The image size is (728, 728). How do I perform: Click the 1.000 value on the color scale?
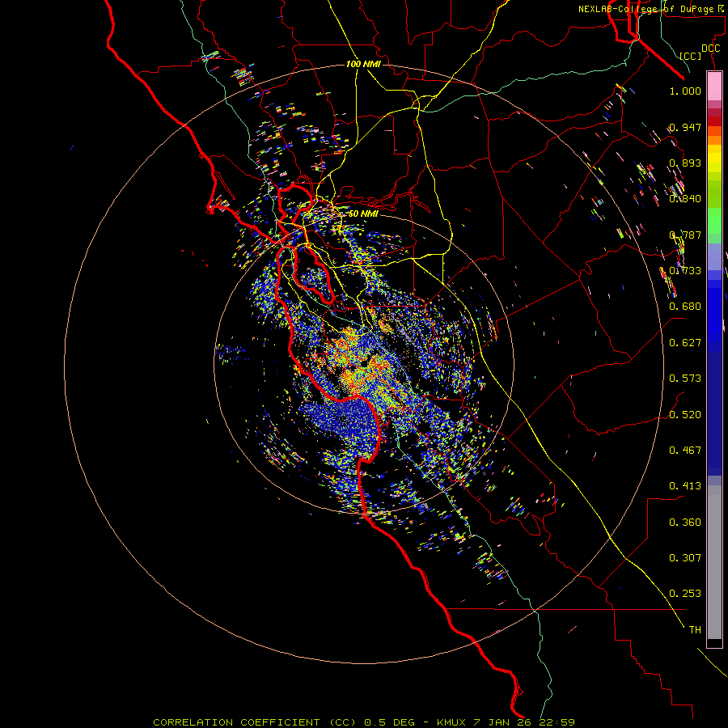pos(685,91)
